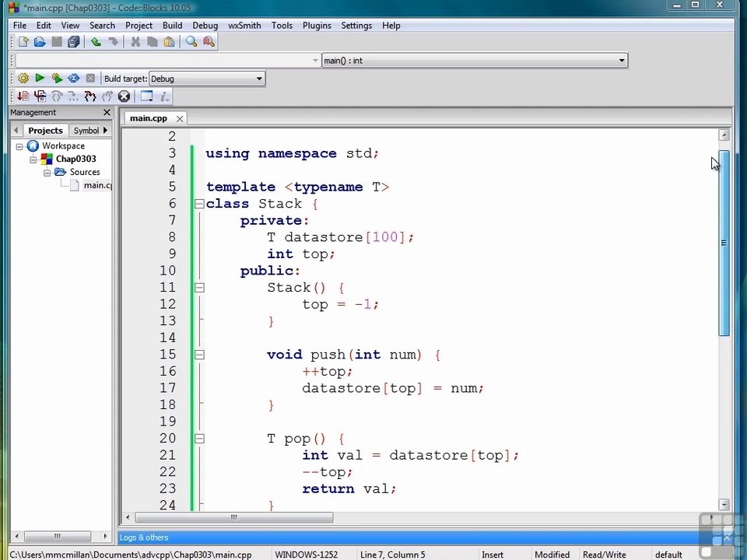Open the Help menu
Image resolution: width=747 pixels, height=560 pixels.
coord(391,25)
